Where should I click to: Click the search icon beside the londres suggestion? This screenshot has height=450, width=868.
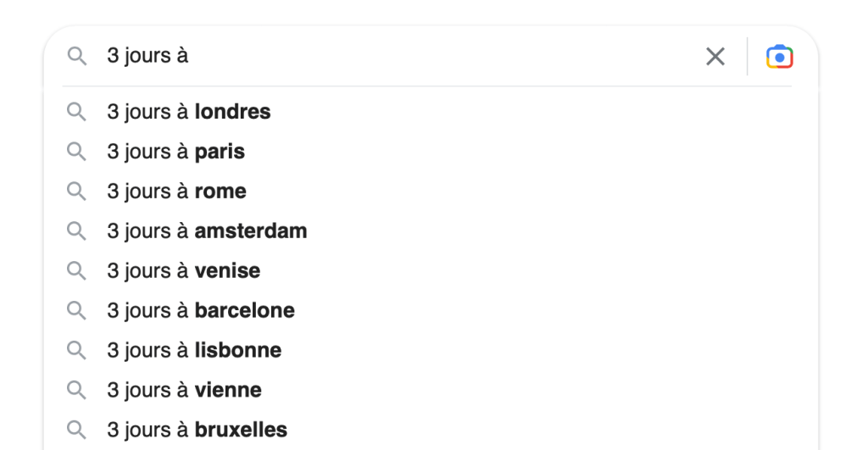point(77,112)
